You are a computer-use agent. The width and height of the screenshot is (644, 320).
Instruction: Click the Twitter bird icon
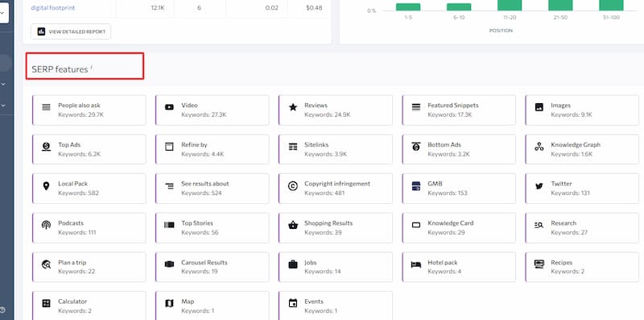click(539, 186)
